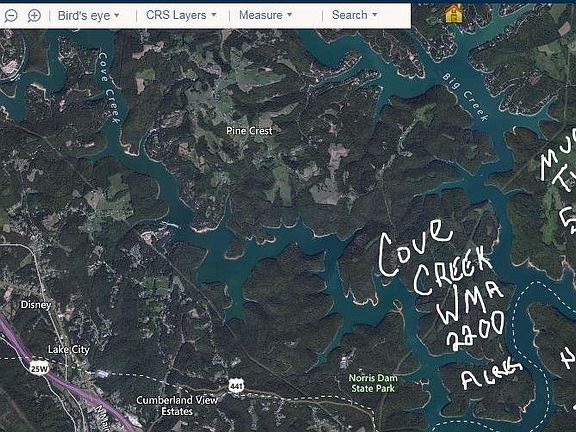
Task: Click the Big Creek water label
Action: (x=465, y=97)
